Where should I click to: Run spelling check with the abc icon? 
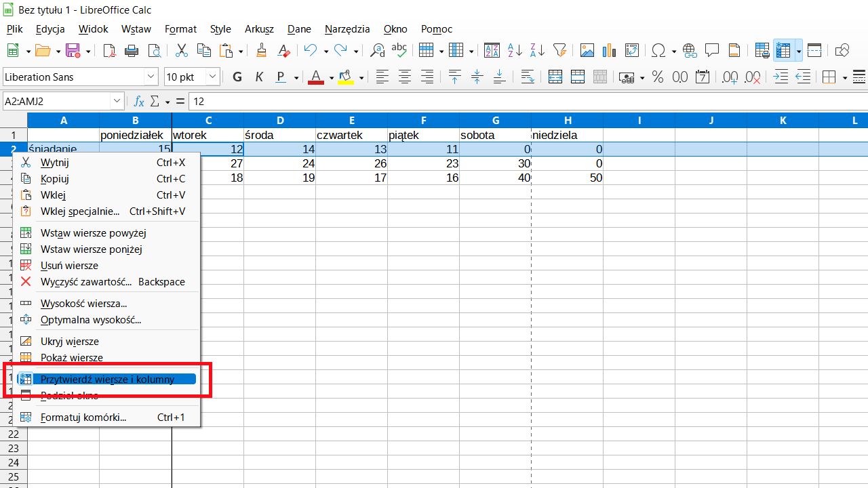[399, 50]
